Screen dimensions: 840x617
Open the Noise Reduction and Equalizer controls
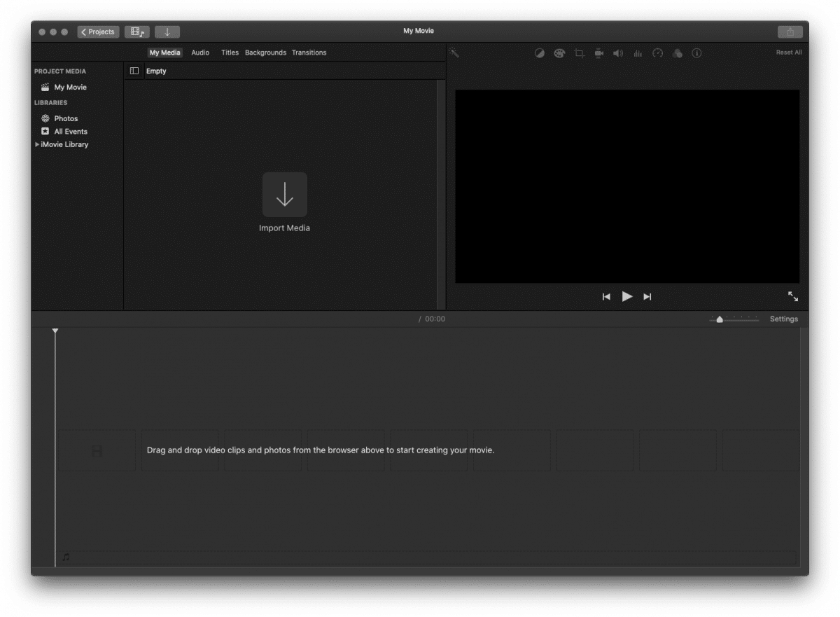[638, 53]
